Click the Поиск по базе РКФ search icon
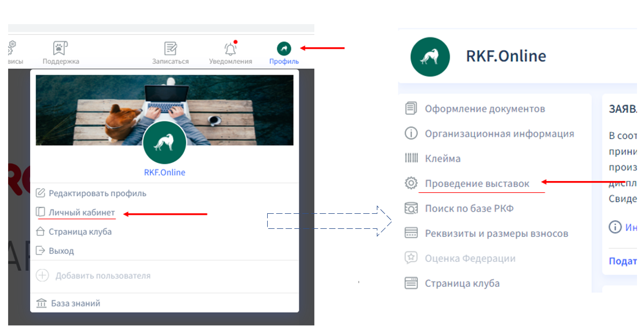The width and height of the screenshot is (644, 332). 411,208
